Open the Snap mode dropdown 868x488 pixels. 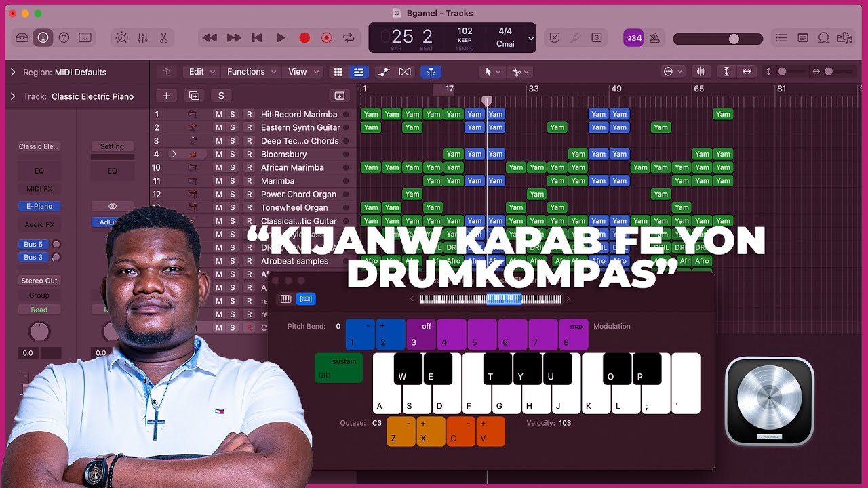673,72
